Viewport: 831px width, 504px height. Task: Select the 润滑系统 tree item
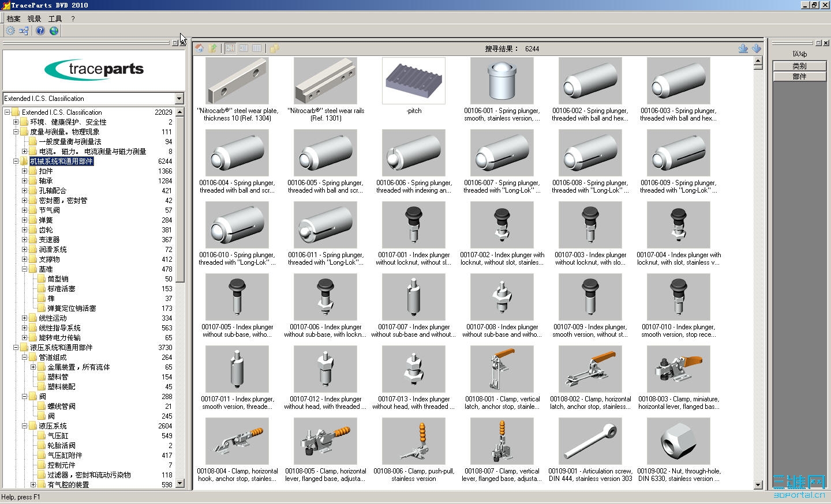[53, 250]
